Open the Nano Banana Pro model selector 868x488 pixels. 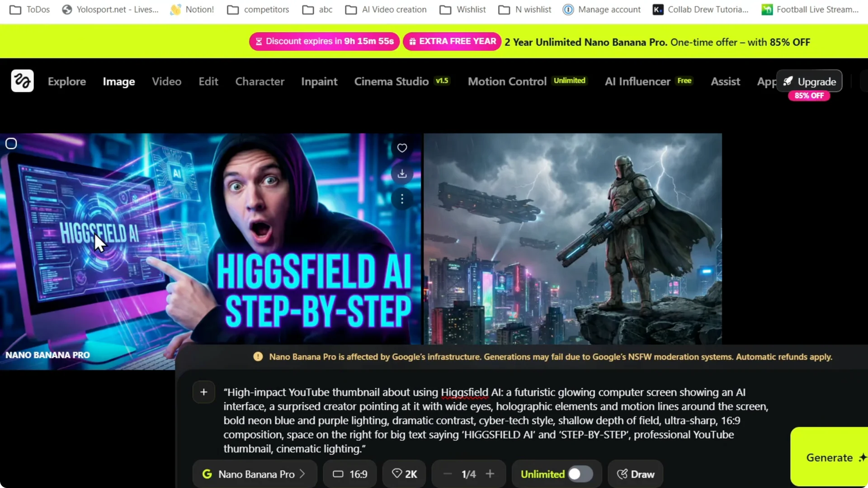[x=255, y=474]
